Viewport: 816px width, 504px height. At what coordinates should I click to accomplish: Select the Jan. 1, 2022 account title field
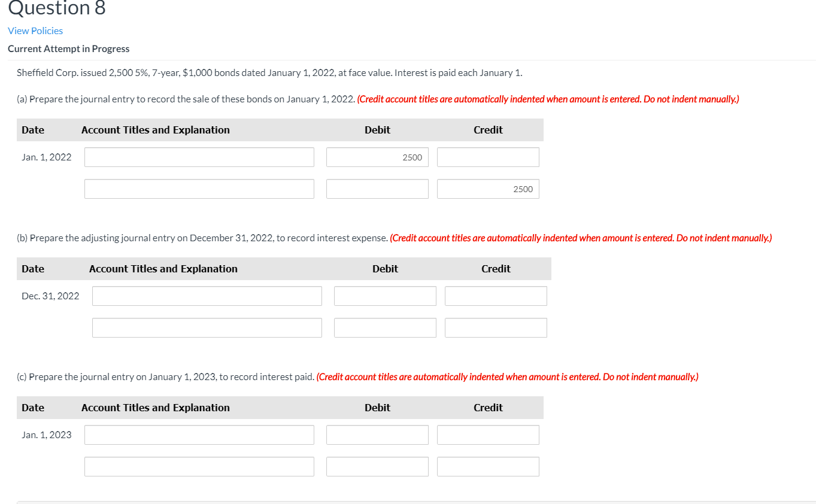coord(199,157)
